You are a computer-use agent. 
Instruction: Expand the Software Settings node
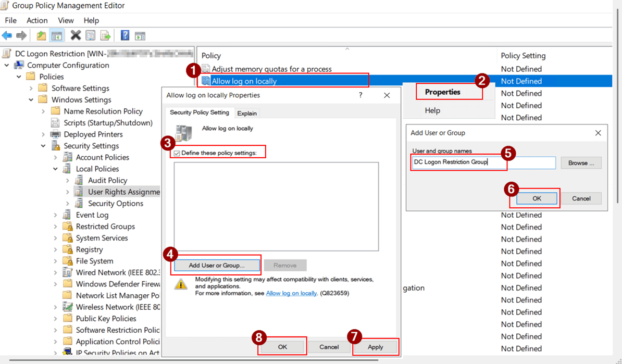coord(31,88)
